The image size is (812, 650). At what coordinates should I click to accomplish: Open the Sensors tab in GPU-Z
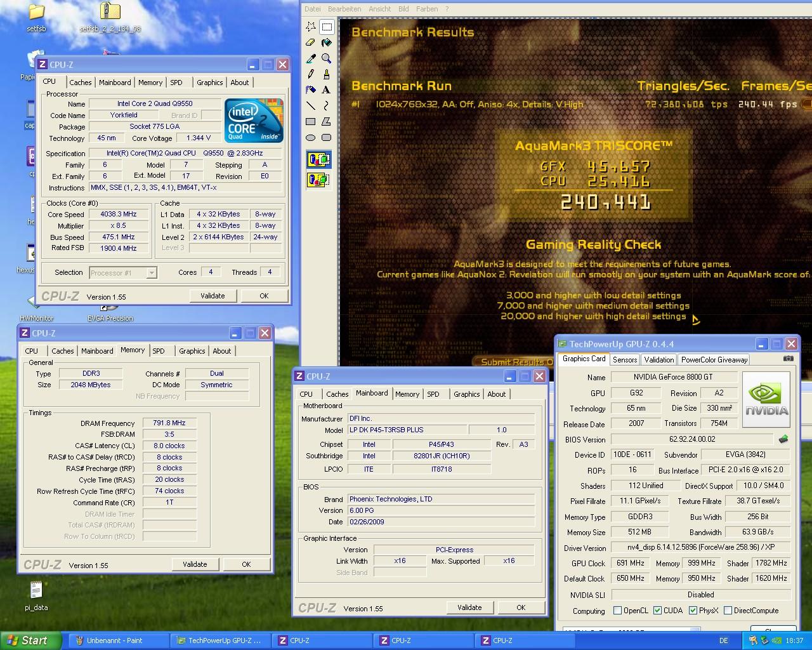(625, 360)
